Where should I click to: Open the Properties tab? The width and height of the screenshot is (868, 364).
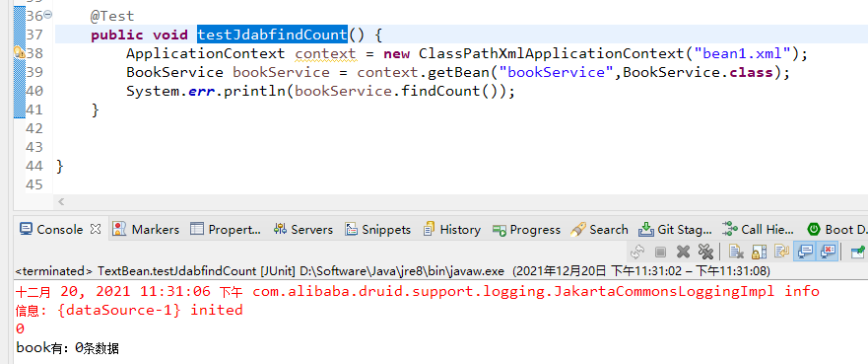(226, 230)
